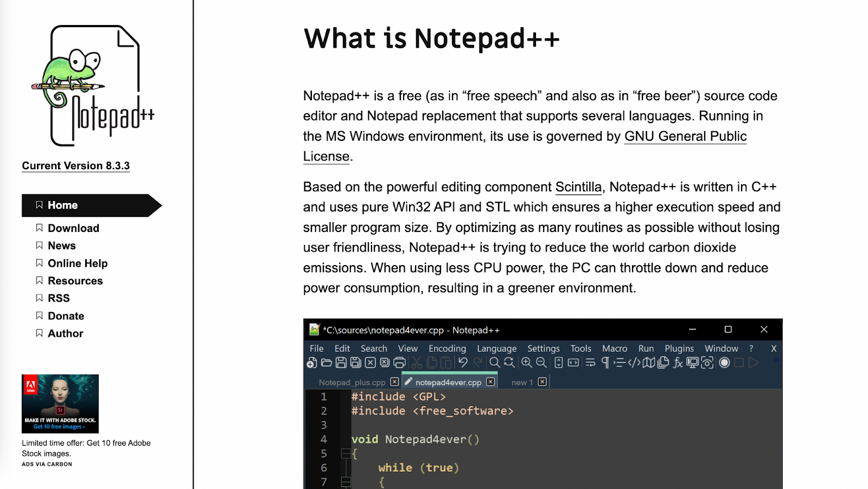This screenshot has width=868, height=489.
Task: Click the Undo arrow icon
Action: point(463,362)
